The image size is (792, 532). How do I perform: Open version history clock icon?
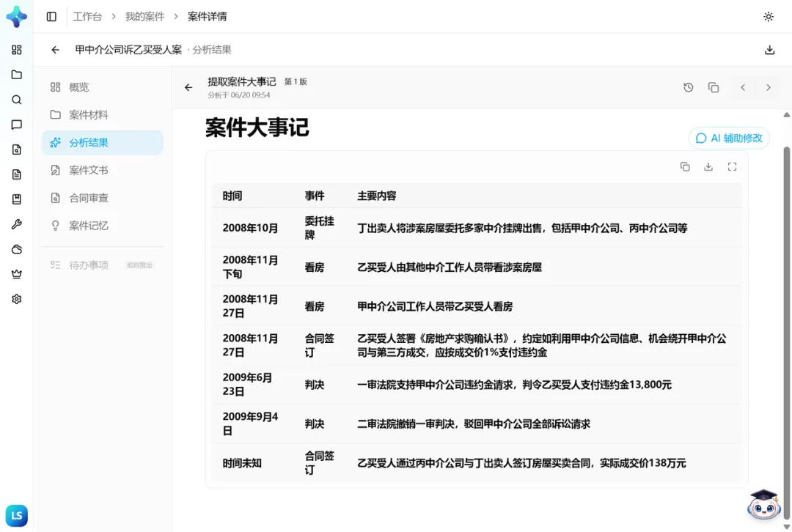[x=688, y=87]
